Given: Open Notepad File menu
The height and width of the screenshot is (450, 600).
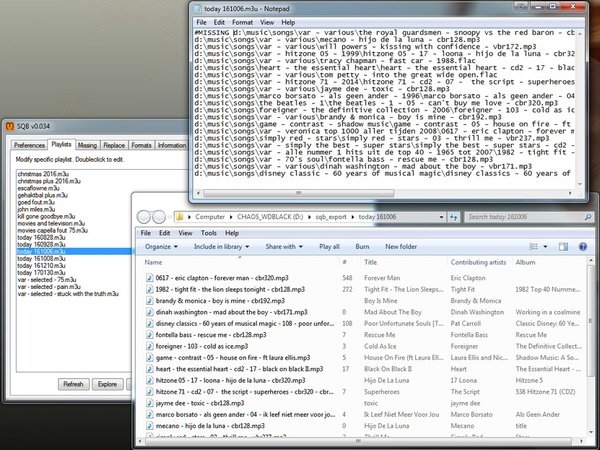Looking at the screenshot, I should [201, 22].
